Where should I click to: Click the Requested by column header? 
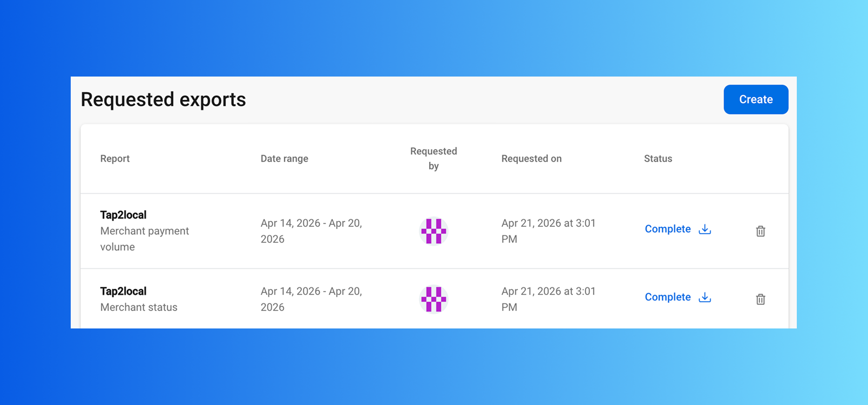coord(434,158)
